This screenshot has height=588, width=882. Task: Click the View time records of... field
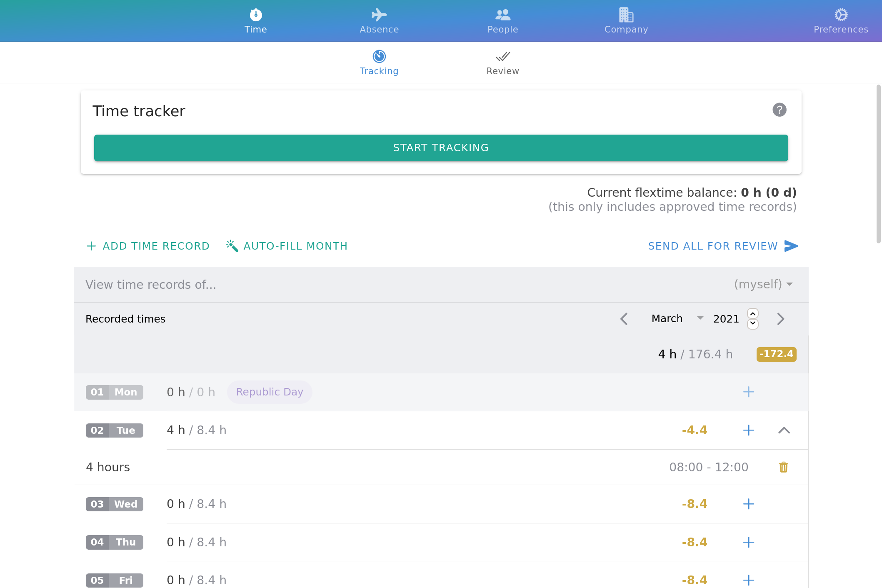click(x=441, y=285)
